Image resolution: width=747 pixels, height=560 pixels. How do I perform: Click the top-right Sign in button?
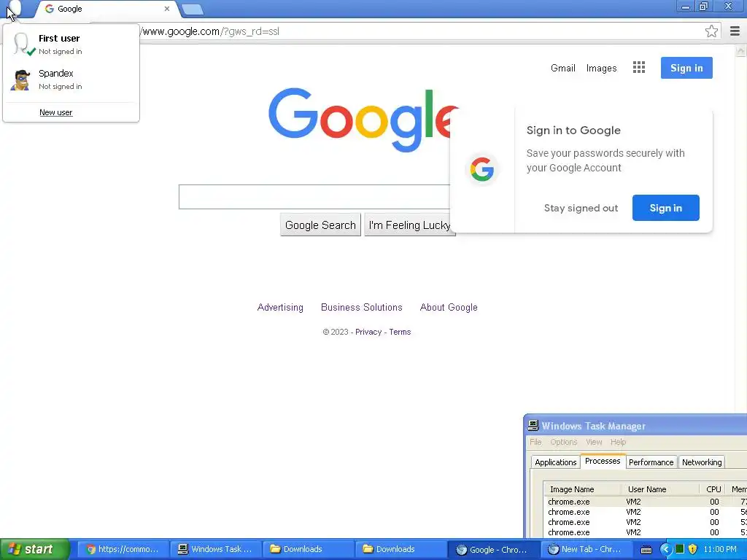click(x=686, y=68)
